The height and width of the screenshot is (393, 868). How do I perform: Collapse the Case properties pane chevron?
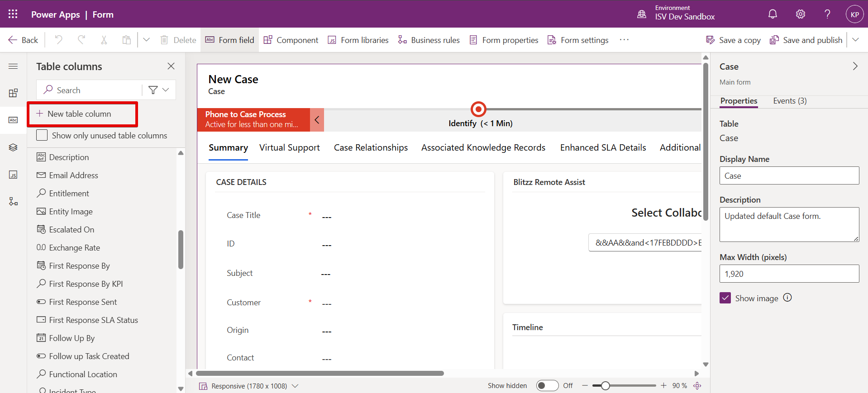[855, 66]
